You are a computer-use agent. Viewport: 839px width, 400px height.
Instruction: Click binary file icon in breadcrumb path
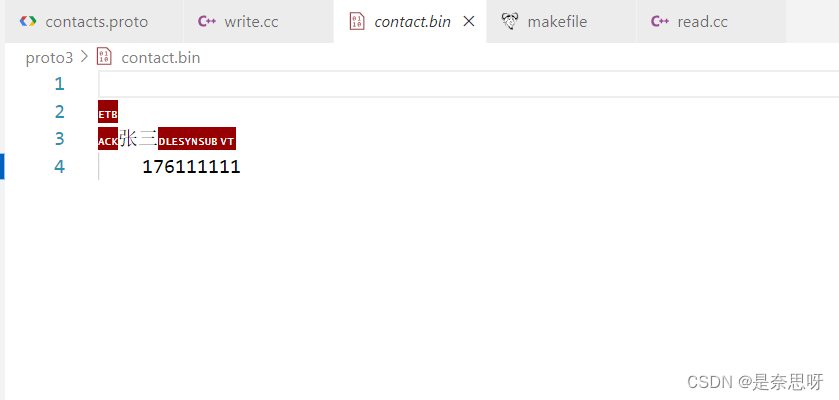tap(104, 57)
